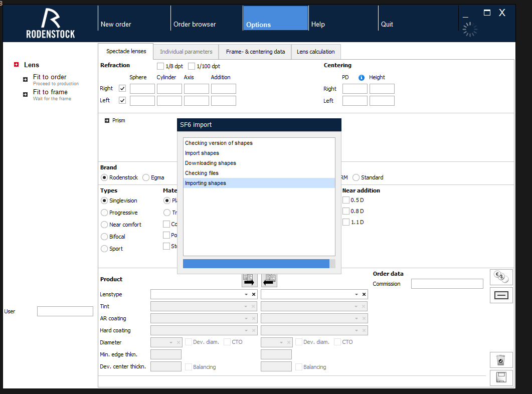The width and height of the screenshot is (532, 394).
Task: Uncheck the Right refraction checkbox
Action: (122, 89)
